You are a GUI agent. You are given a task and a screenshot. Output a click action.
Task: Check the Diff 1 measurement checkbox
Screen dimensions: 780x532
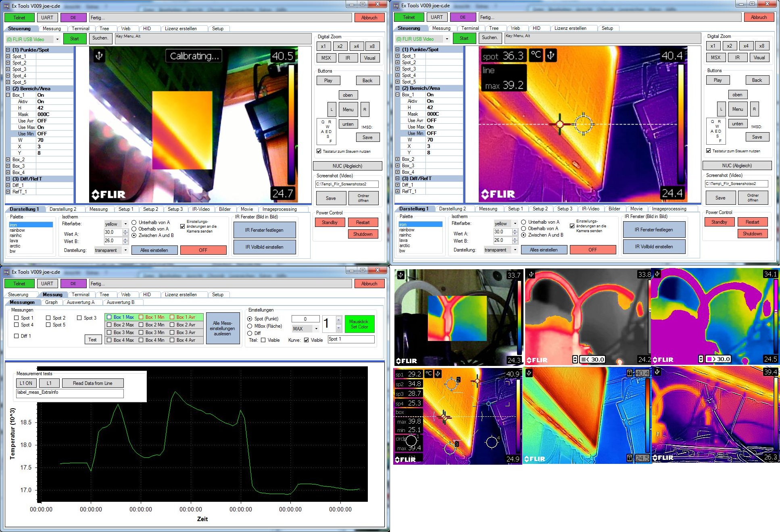17,336
